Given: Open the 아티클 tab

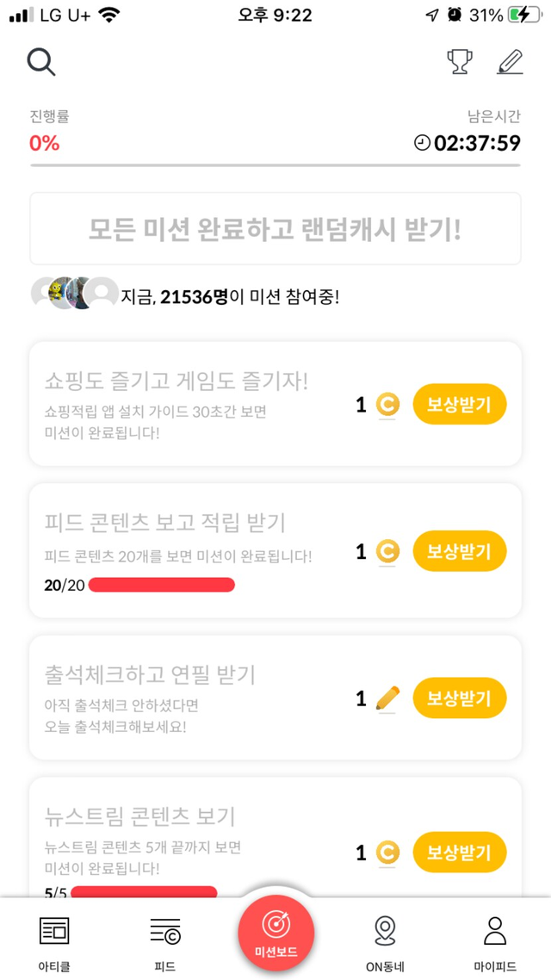Looking at the screenshot, I should (x=54, y=940).
